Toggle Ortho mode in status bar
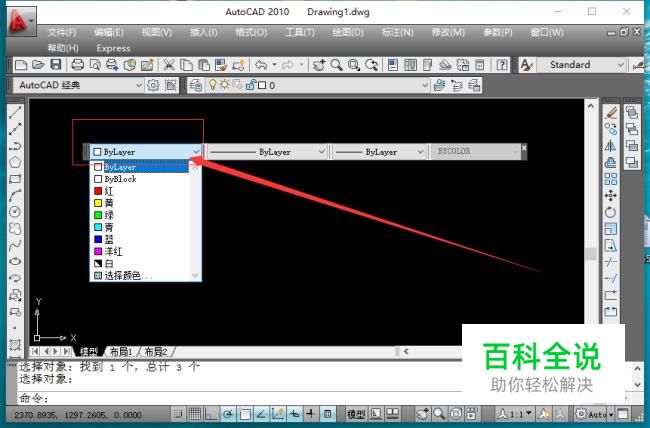Image resolution: width=650 pixels, height=428 pixels. (211, 413)
